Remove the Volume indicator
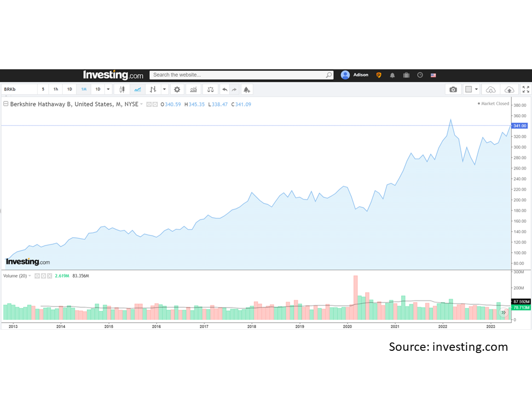The image size is (532, 399). point(49,276)
